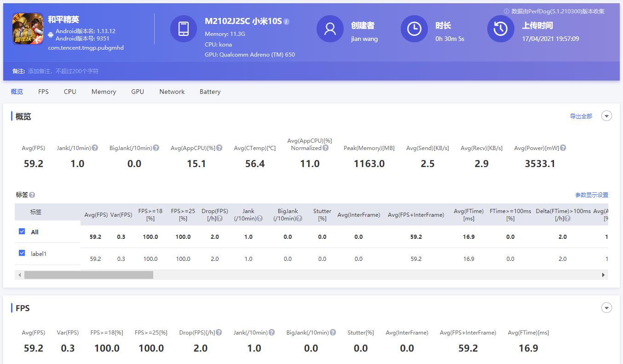The width and height of the screenshot is (623, 364).
Task: Click the 时长 clock icon
Action: [x=414, y=29]
